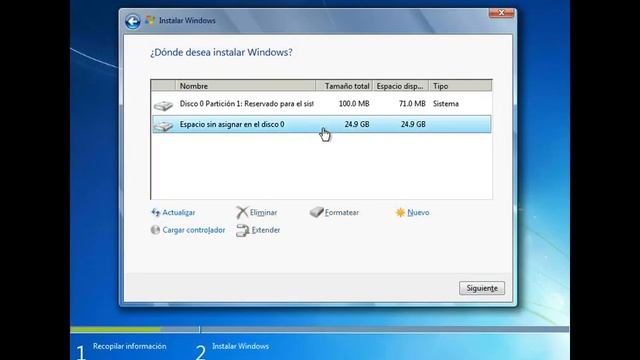The image size is (640, 360).
Task: Select the Espacio sin asignar en el disco 0 row
Action: 322,124
